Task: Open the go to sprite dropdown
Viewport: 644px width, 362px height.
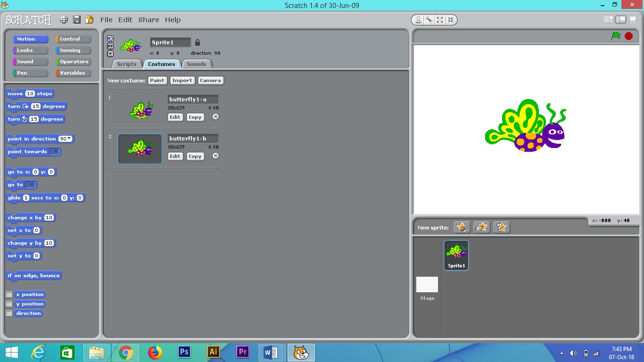Action: pyautogui.click(x=31, y=184)
